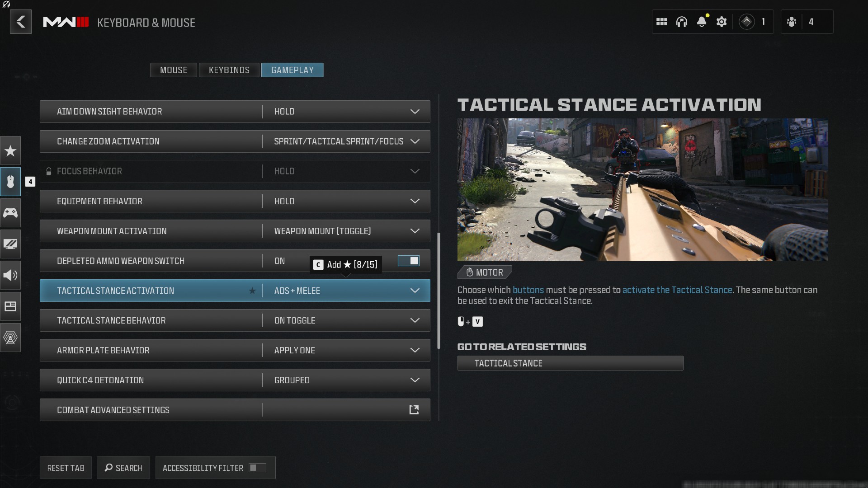Click the back arrow to exit settings

pyautogui.click(x=20, y=22)
